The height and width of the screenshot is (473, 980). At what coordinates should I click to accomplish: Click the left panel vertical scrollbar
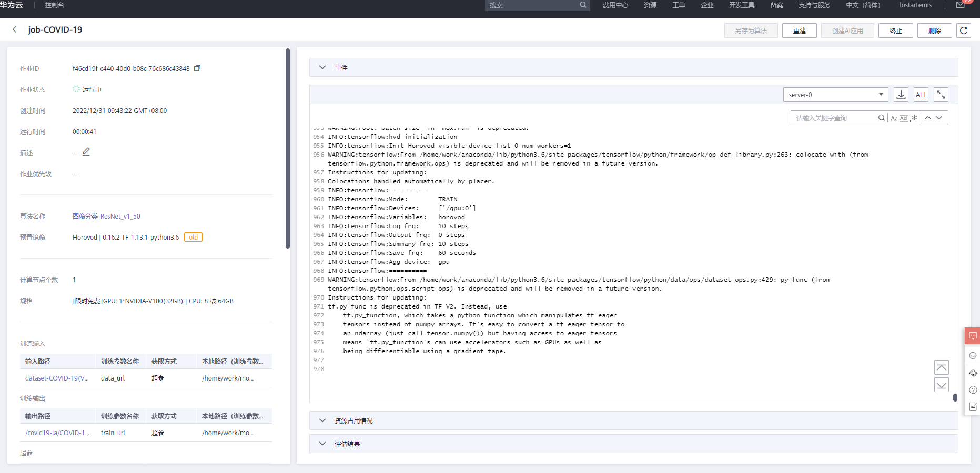(x=288, y=148)
